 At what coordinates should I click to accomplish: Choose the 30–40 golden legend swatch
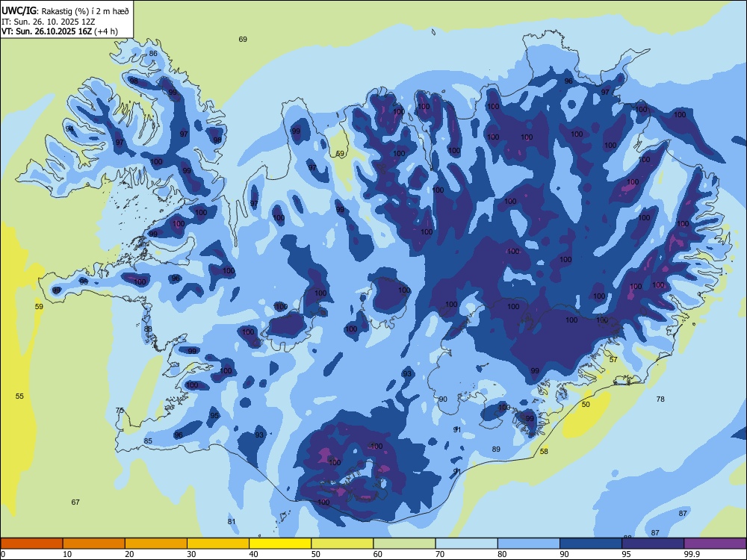pyautogui.click(x=218, y=544)
